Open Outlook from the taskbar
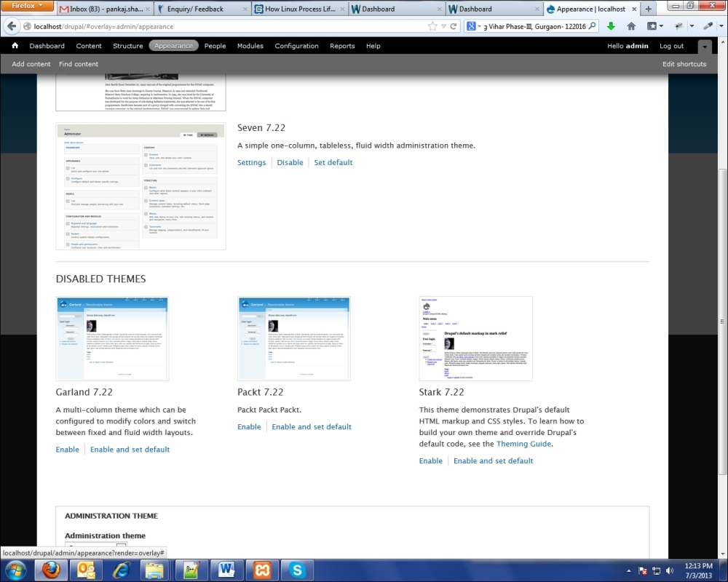Viewport: 728px width, 582px height. [86, 570]
